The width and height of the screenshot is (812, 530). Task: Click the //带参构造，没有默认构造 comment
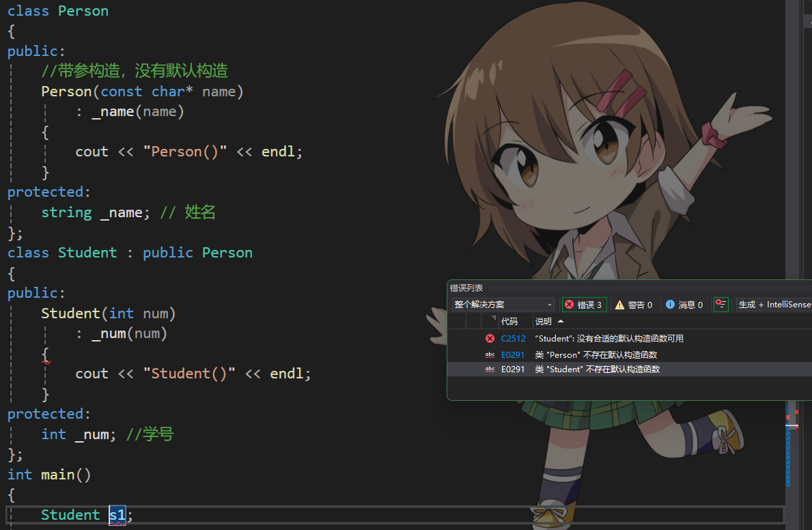[135, 70]
